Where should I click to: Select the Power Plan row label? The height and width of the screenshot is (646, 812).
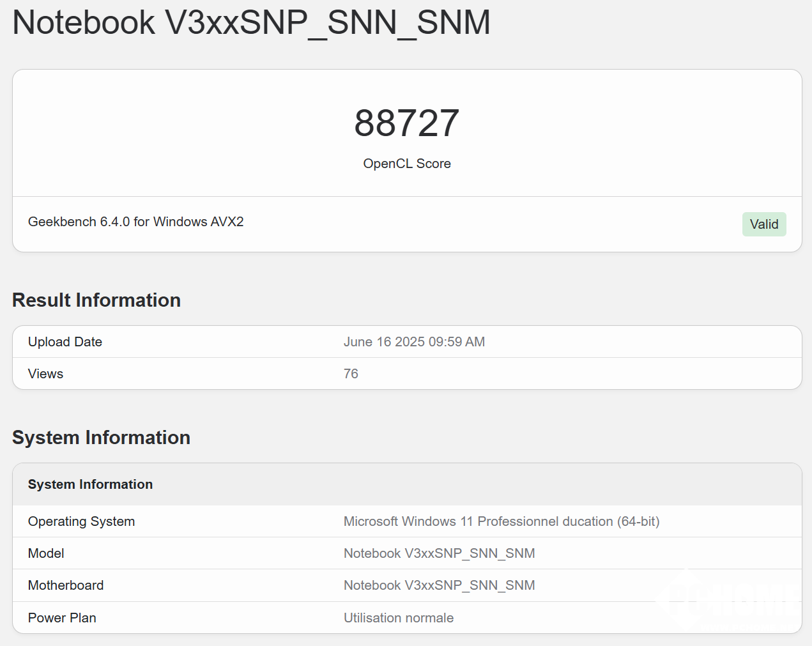(62, 618)
